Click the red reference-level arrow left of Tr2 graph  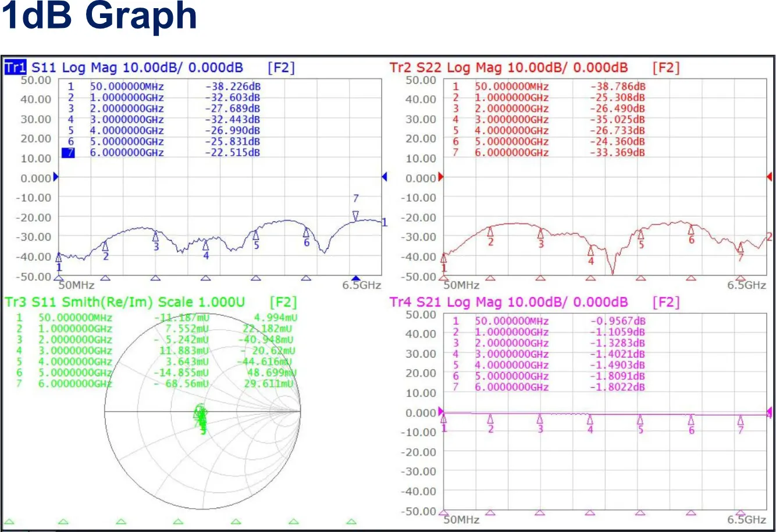pos(441,177)
